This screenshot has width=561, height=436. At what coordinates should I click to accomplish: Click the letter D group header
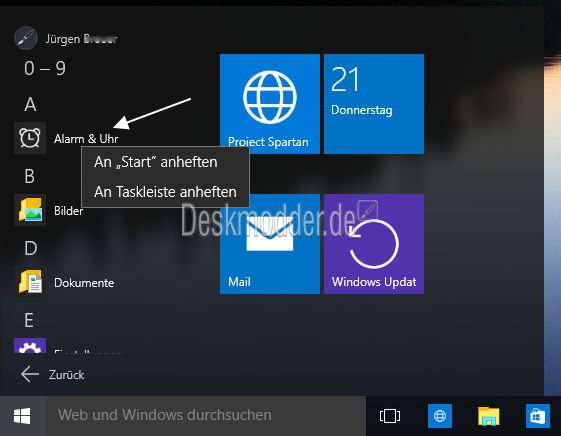point(31,248)
